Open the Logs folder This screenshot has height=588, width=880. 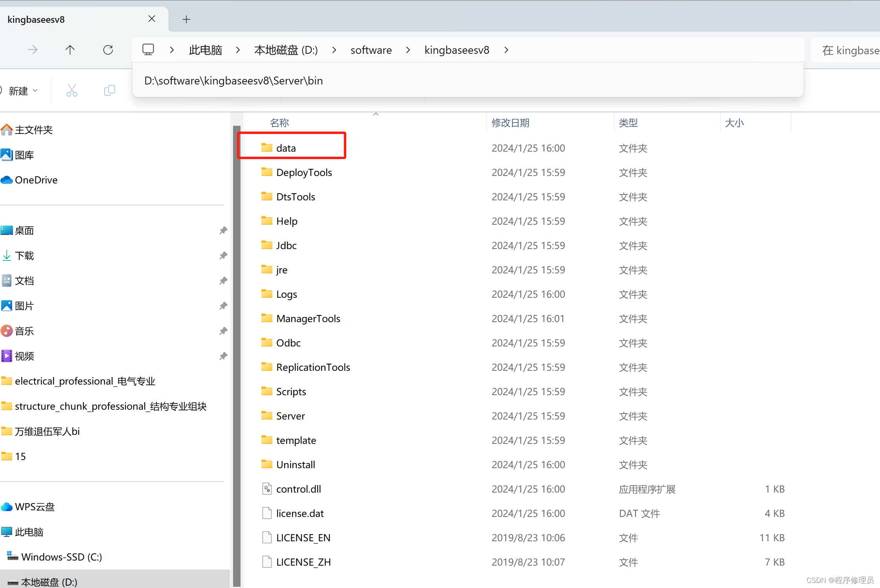(287, 294)
